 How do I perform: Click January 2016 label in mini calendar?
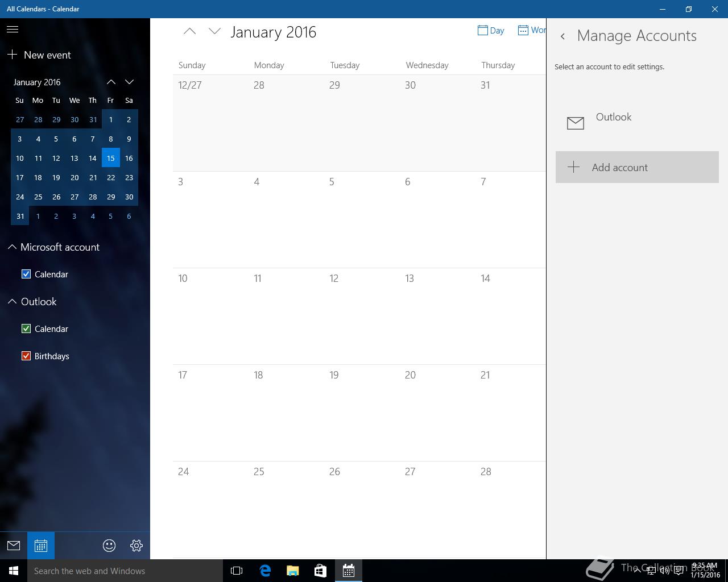[37, 82]
